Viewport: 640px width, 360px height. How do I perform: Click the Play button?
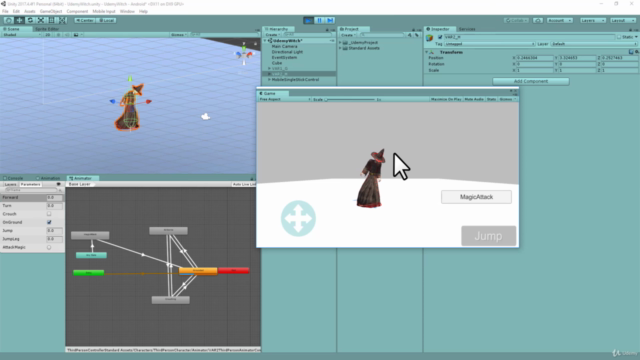click(309, 20)
